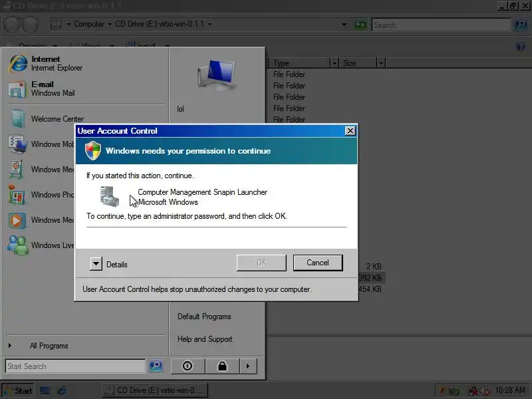Open the lol user folder link

click(x=180, y=109)
